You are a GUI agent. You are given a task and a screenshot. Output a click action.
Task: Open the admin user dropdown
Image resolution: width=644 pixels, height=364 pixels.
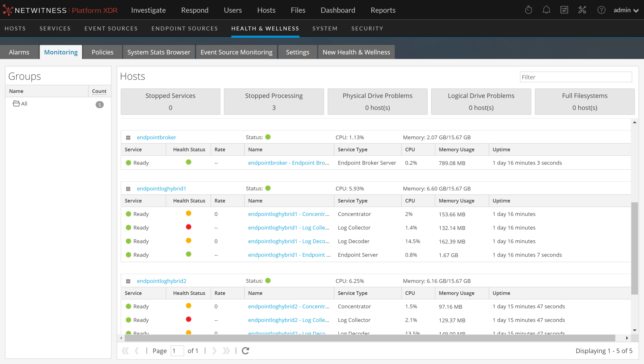pyautogui.click(x=626, y=10)
